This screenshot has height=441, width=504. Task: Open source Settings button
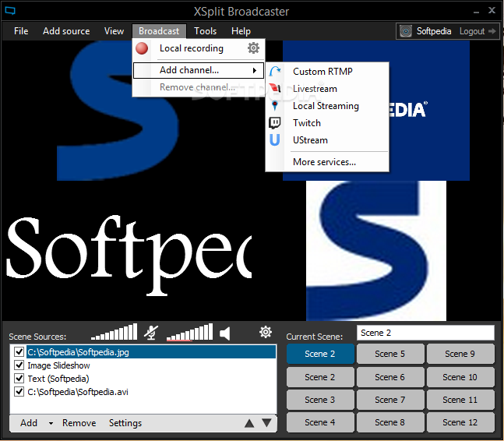[x=125, y=423]
